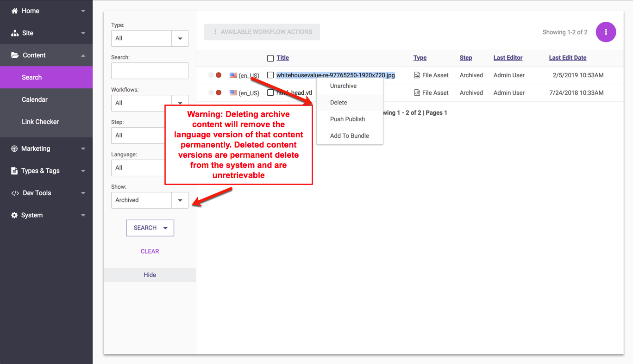Click the US flag on the first row
633x364 pixels.
[x=233, y=75]
